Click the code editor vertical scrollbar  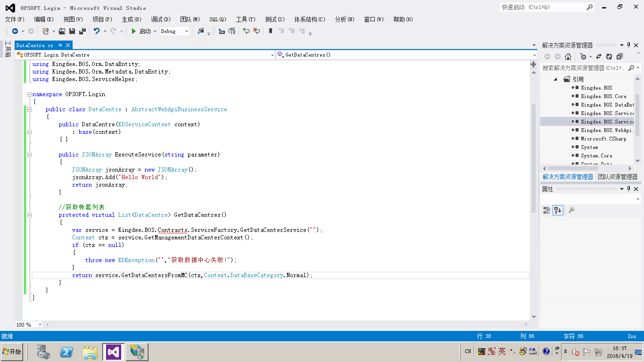click(534, 157)
